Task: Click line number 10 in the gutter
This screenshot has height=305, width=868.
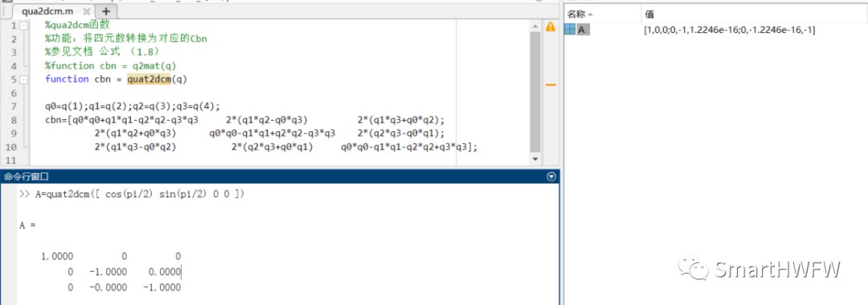Action: tap(11, 147)
